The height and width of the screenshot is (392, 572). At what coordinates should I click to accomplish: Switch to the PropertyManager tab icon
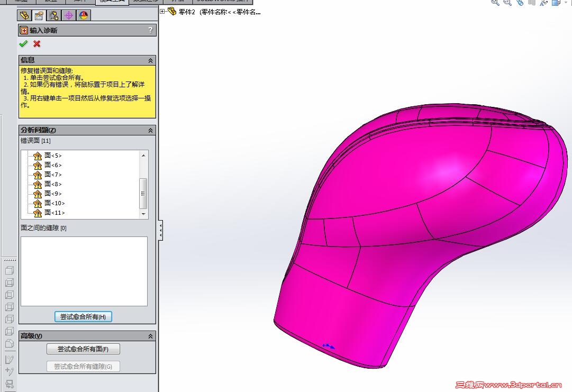(x=39, y=15)
